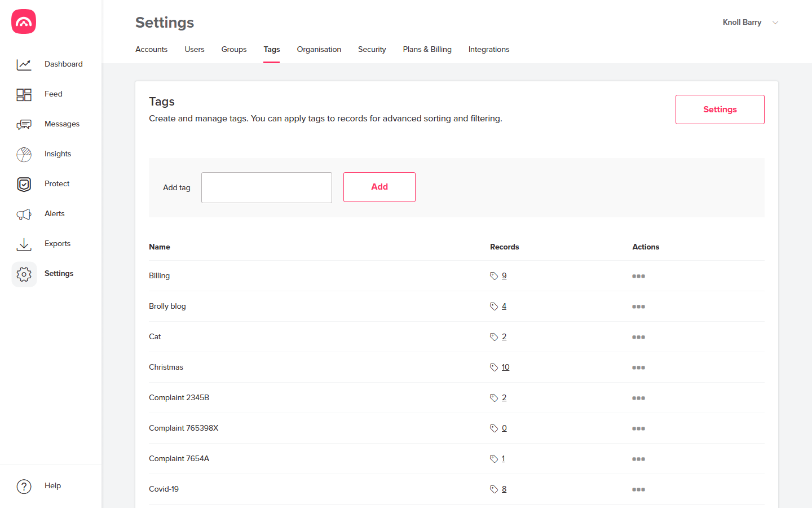Expand the Knoll Barry user menu chevron
812x508 pixels.
(775, 23)
